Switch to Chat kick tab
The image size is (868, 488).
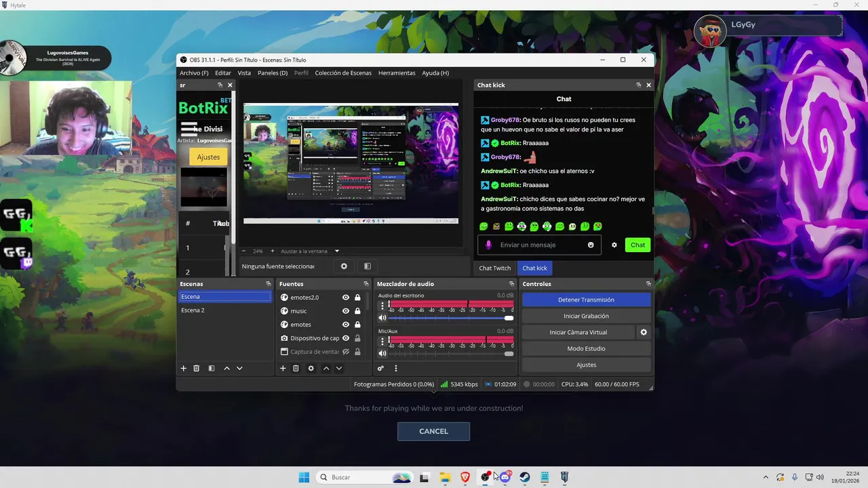[534, 268]
